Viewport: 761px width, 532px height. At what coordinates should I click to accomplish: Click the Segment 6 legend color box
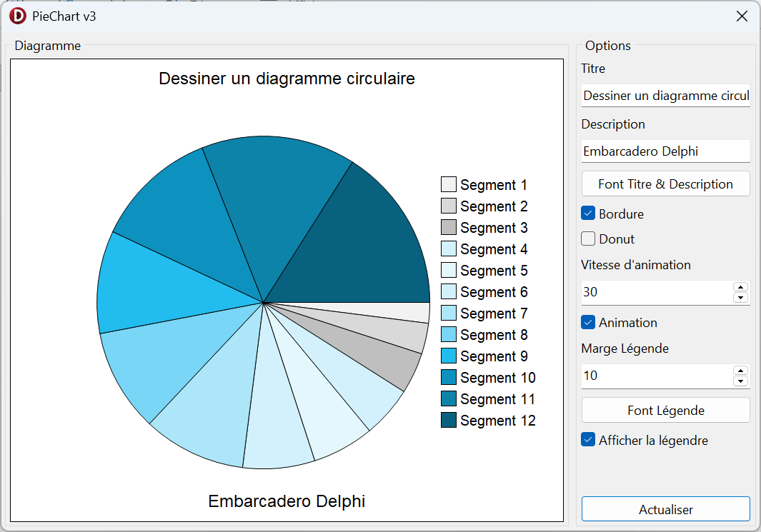pos(449,291)
